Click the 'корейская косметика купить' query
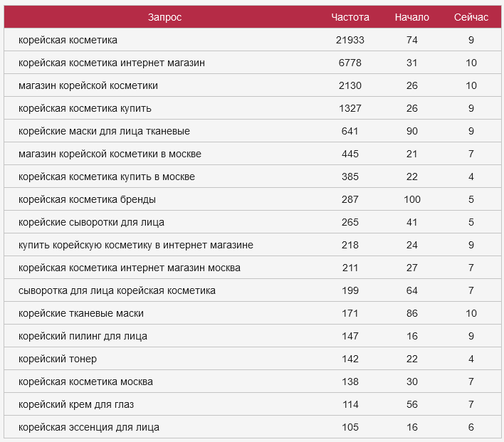Image resolution: width=504 pixels, height=442 pixels. click(85, 108)
